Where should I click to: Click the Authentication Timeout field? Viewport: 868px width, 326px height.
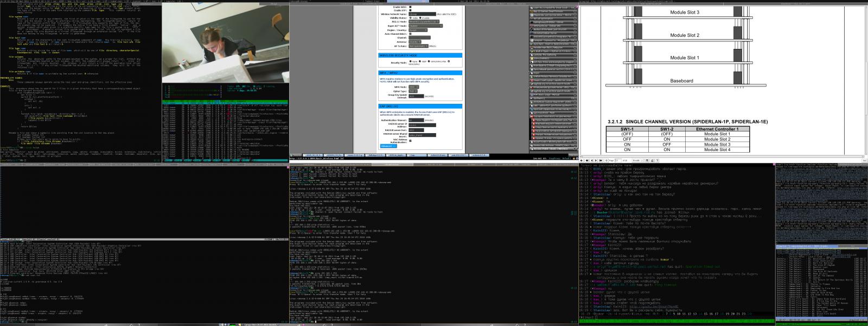click(416, 120)
